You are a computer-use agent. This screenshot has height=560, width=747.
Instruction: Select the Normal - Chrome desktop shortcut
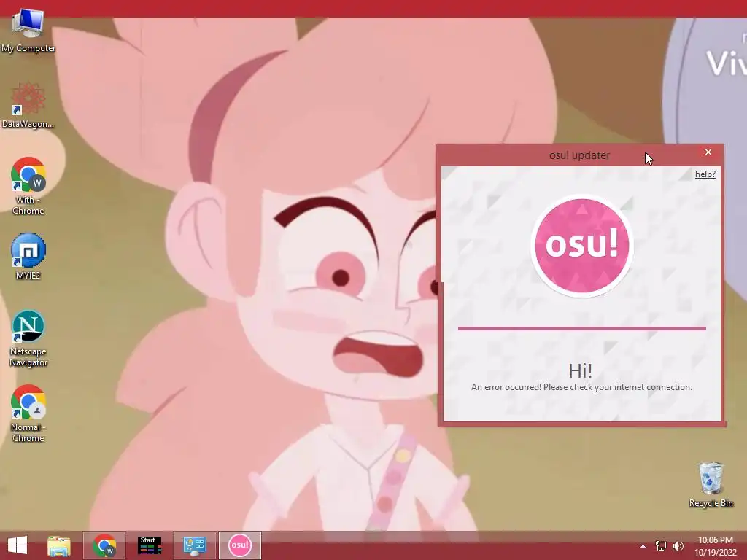point(28,413)
